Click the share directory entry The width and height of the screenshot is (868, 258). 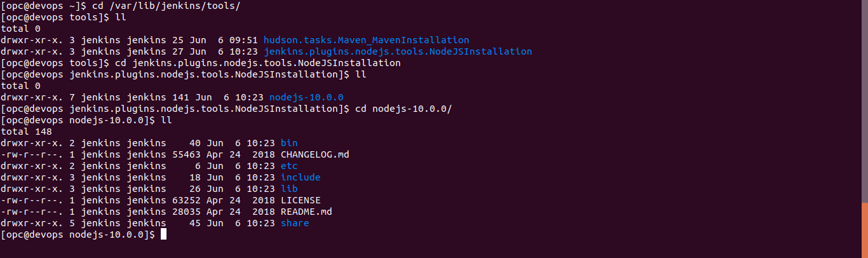[295, 223]
